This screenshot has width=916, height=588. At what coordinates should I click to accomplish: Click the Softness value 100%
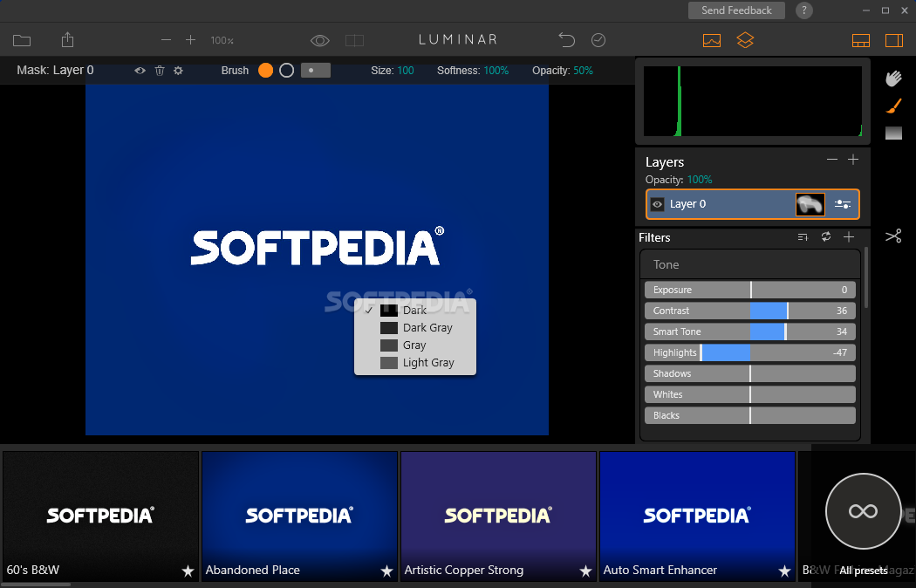(x=496, y=71)
